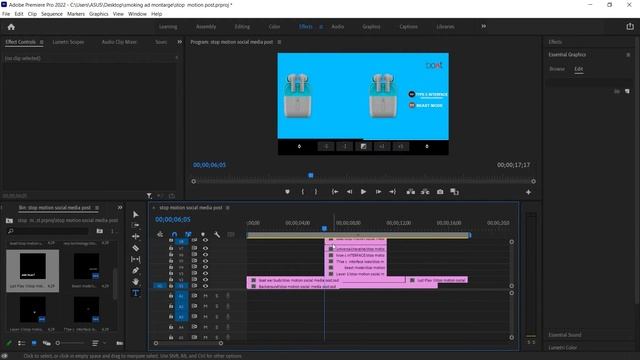Hide track V7 with eye icon

coord(205,248)
